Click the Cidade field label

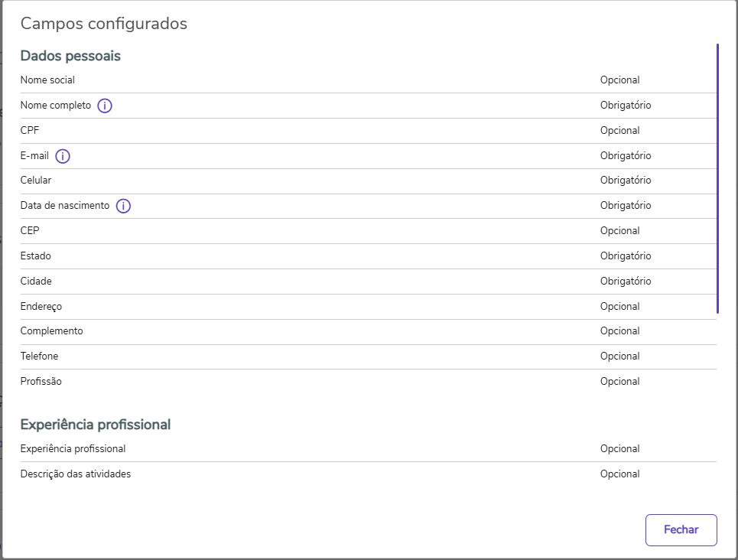pos(36,282)
